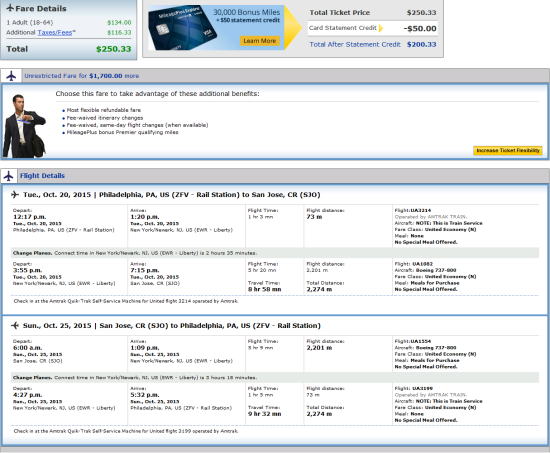
Task: Click Increase Ticket Flexibility button
Action: click(508, 151)
